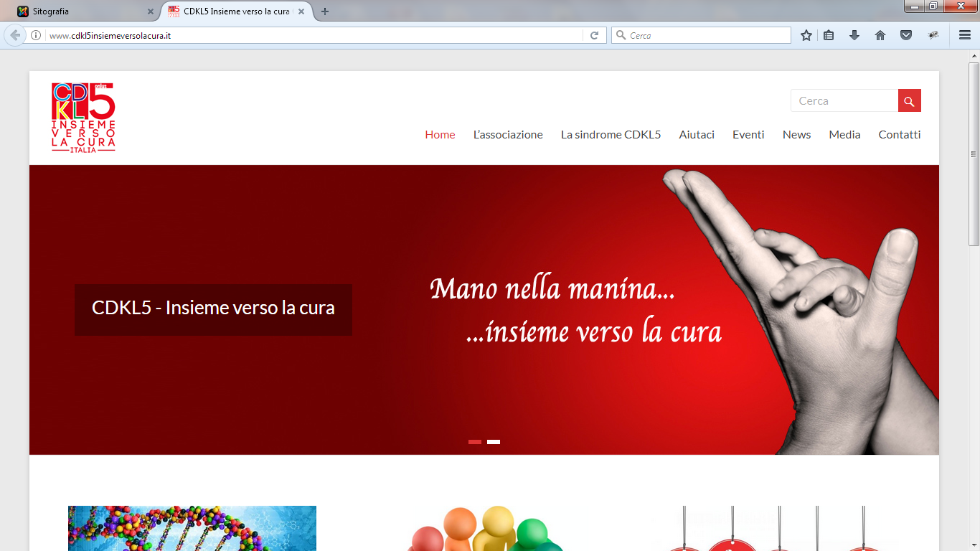Open the L'associazione menu
The image size is (980, 551).
pos(508,134)
